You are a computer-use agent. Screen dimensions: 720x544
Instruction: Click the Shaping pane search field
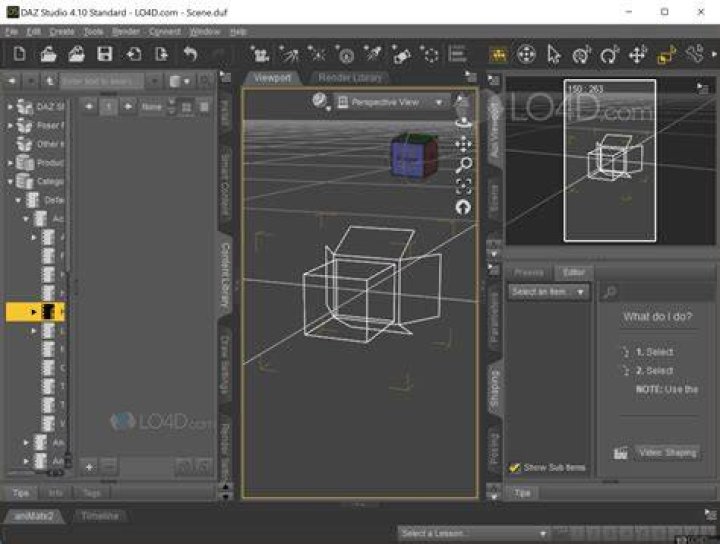(x=658, y=292)
